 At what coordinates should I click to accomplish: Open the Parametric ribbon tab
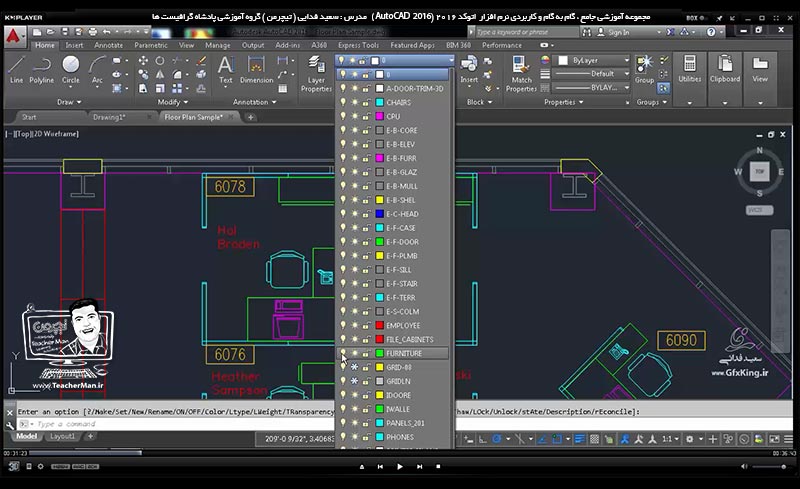[x=151, y=45]
